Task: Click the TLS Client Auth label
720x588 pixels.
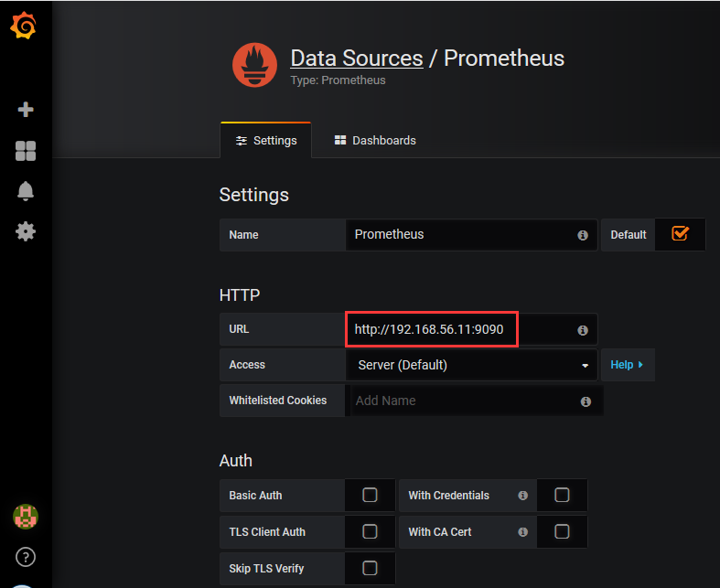Action: 267,532
